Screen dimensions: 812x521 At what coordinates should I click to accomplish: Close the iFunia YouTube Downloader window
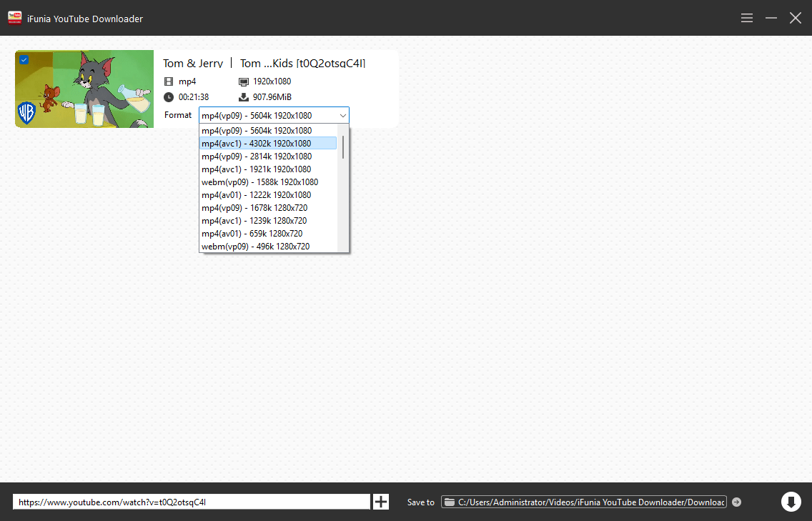tap(795, 18)
